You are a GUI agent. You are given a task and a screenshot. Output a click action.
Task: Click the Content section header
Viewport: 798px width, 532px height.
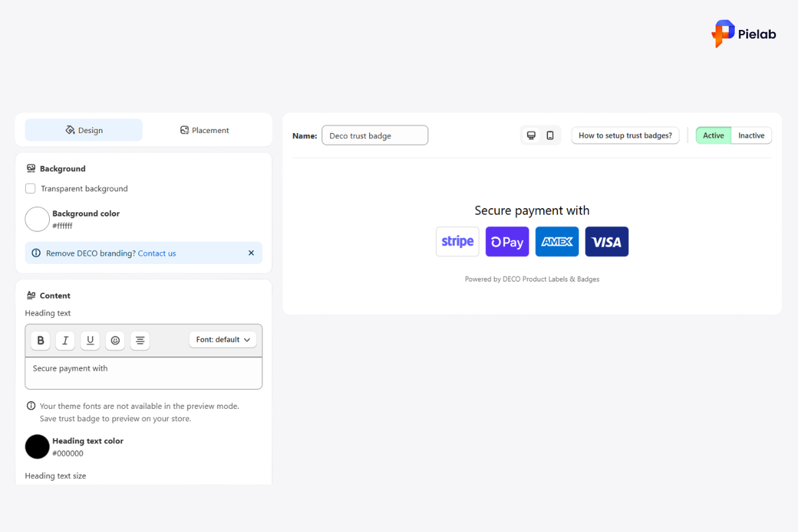click(x=48, y=296)
